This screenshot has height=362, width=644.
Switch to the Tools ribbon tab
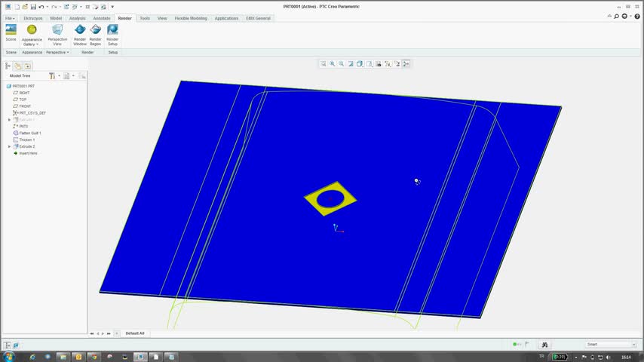click(x=145, y=19)
